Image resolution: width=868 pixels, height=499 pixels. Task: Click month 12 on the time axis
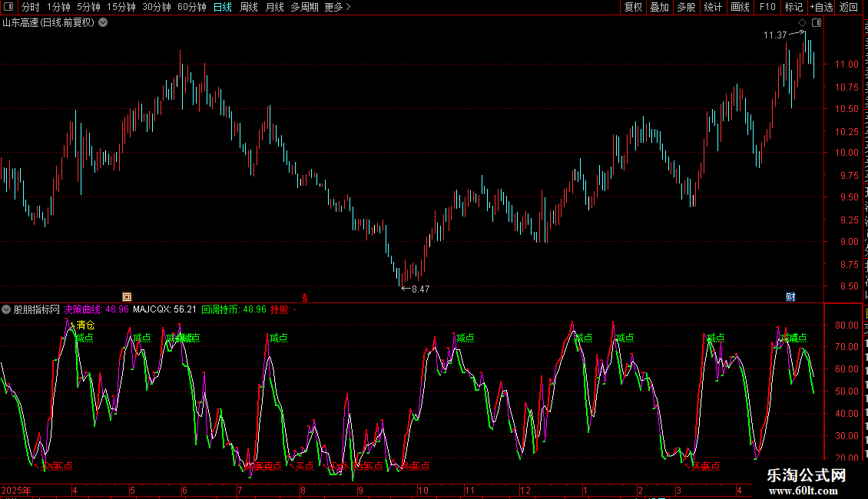(525, 490)
